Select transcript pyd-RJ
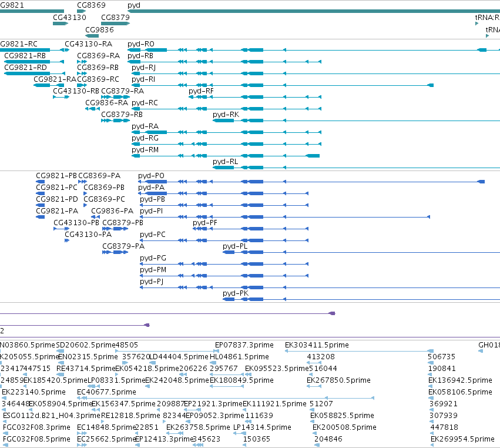This screenshot has height=448, width=500. 144,68
